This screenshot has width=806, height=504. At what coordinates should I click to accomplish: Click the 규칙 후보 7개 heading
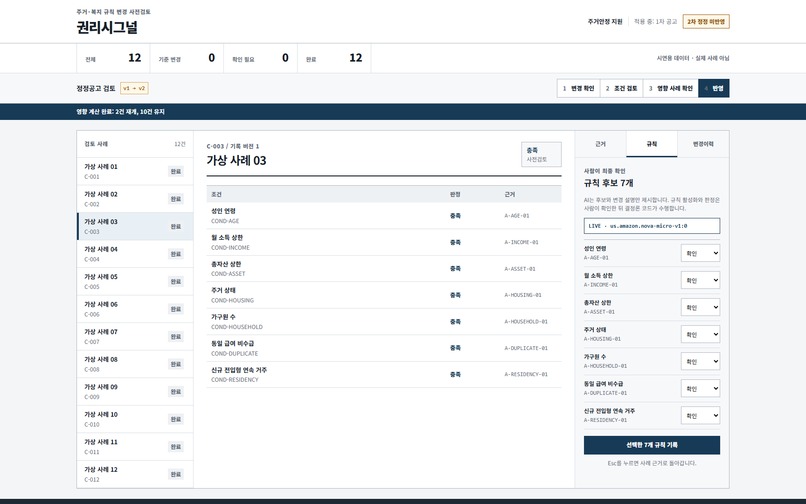point(609,183)
